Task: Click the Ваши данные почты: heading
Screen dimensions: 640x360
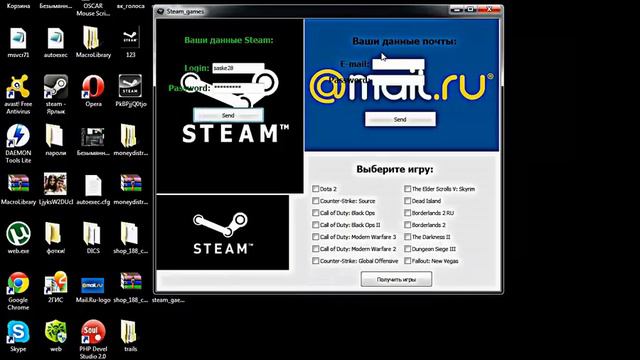Action: tap(404, 41)
